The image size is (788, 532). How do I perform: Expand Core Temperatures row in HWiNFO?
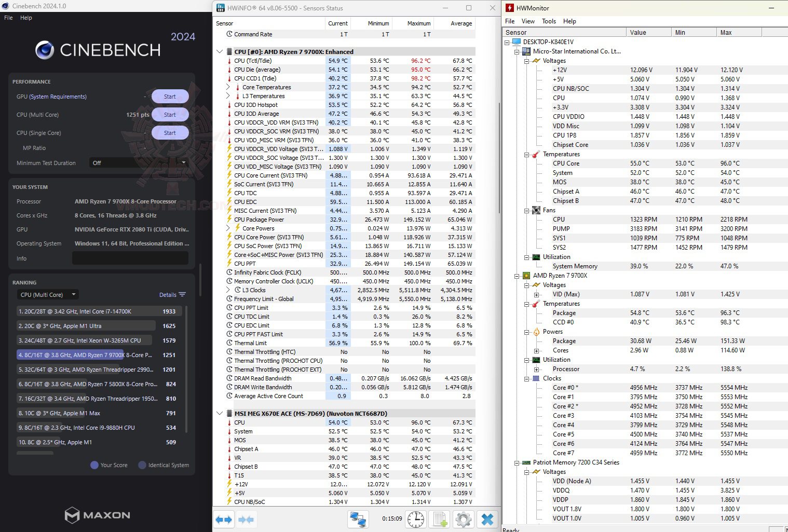click(228, 87)
